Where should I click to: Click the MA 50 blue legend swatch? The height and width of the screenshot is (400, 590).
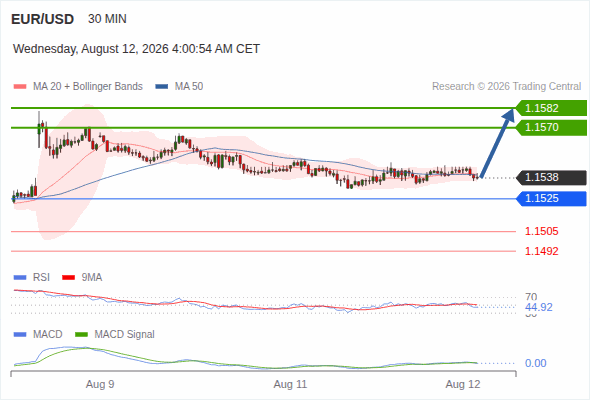[161, 87]
